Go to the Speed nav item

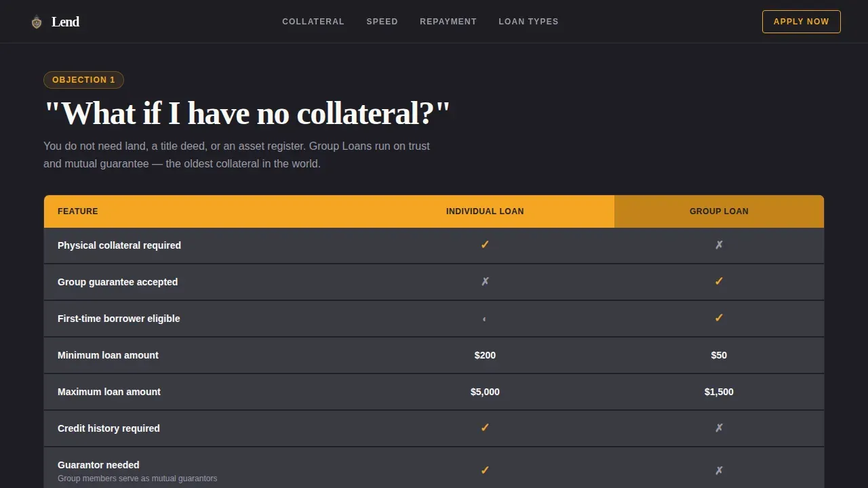(382, 22)
